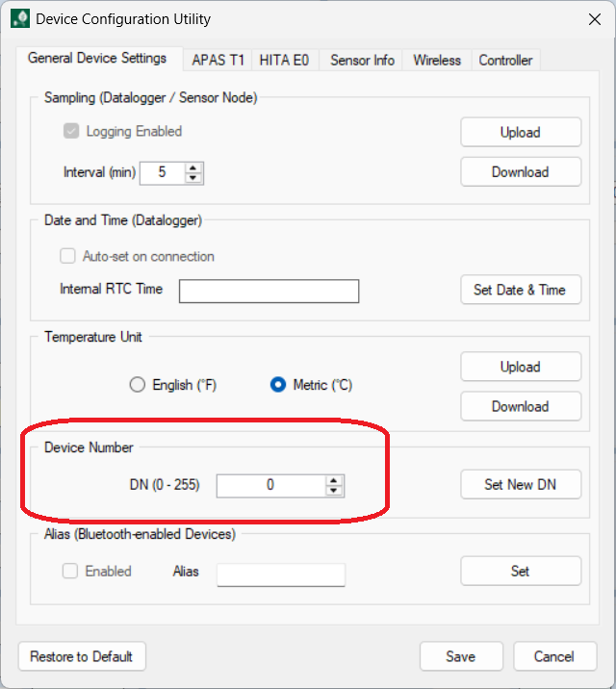The height and width of the screenshot is (689, 616).
Task: Click the app icon in the title bar
Action: coord(19,19)
